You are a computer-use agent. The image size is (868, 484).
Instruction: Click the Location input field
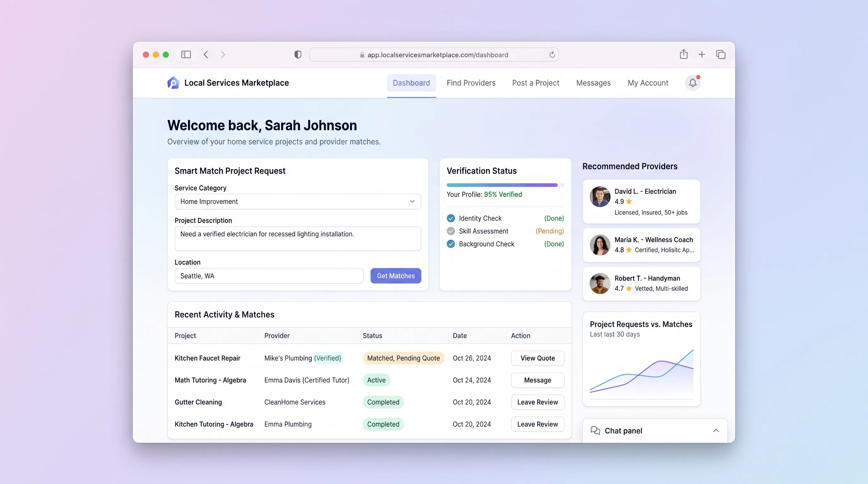[269, 276]
